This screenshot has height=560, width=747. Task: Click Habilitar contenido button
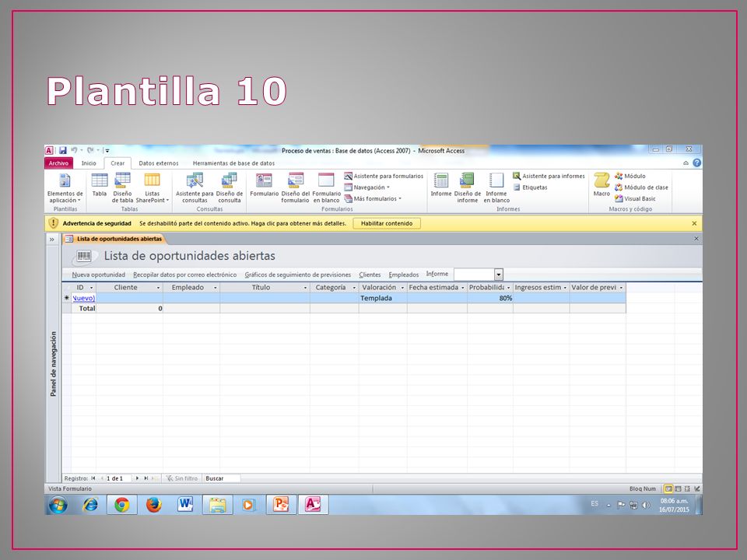(387, 223)
